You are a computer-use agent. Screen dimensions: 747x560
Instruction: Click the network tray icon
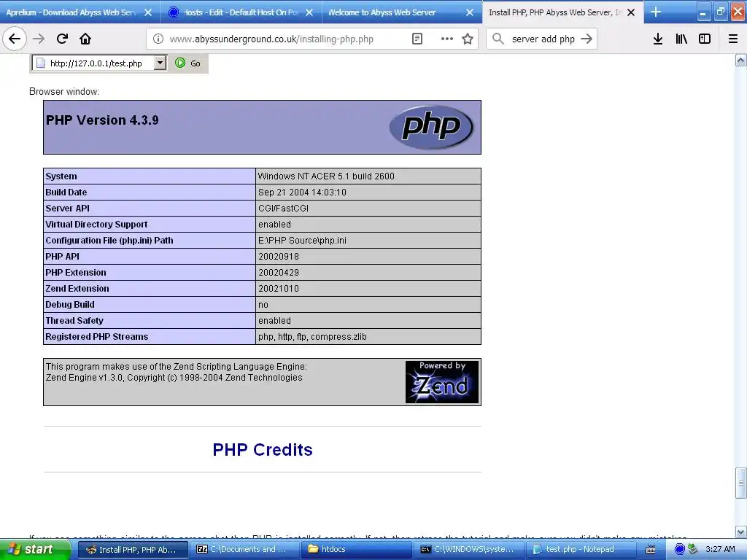tap(693, 549)
